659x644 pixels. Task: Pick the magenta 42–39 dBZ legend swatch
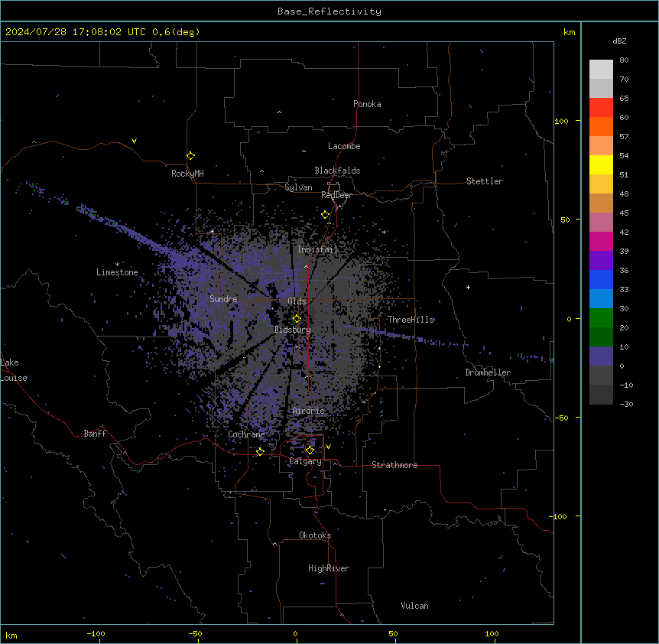(601, 241)
